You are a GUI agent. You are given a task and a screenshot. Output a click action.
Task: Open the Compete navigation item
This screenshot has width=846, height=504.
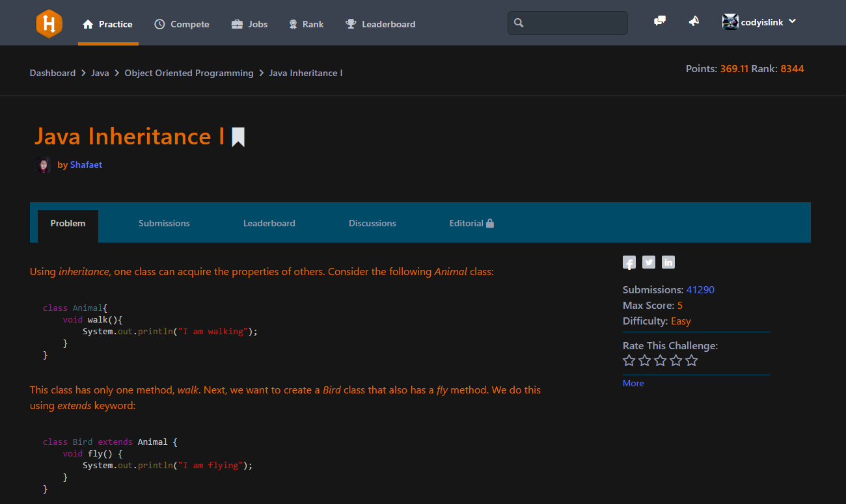pos(182,24)
